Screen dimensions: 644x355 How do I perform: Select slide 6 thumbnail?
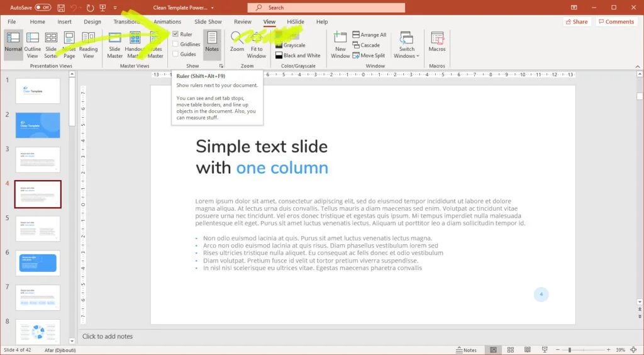(38, 263)
